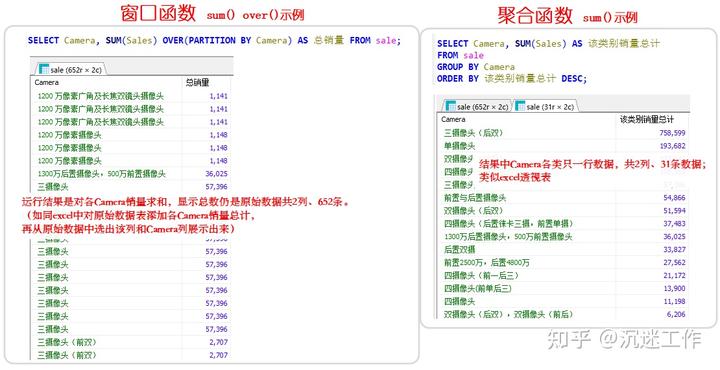Click the 总销量 column header
Screen dimensions: 720x370
(x=197, y=83)
